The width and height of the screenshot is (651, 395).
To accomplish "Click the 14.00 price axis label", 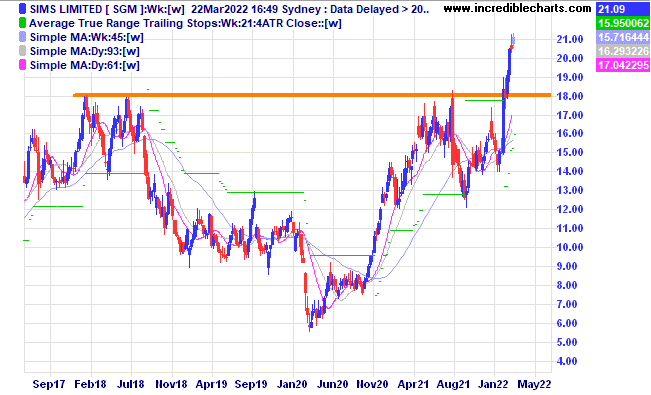I will coord(570,172).
